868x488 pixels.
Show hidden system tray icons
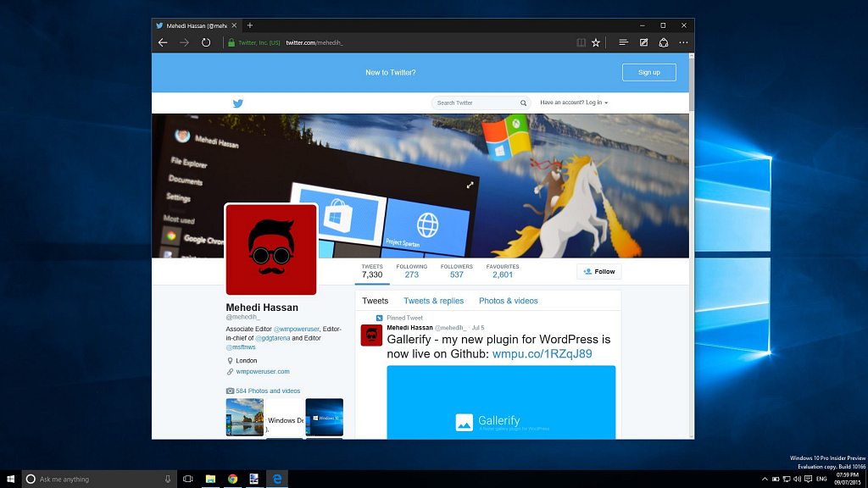(x=765, y=480)
